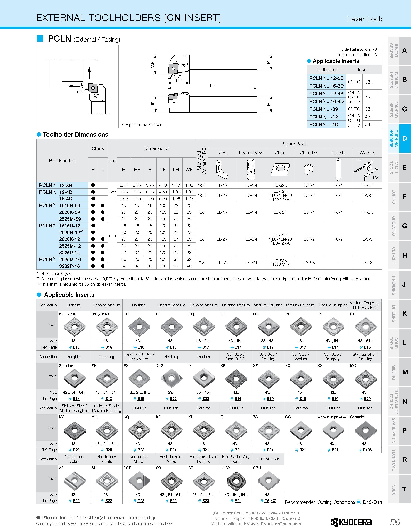The height and width of the screenshot is (532, 411).
Task: Select the WF (Wiper) insert image
Action: (x=74, y=327)
